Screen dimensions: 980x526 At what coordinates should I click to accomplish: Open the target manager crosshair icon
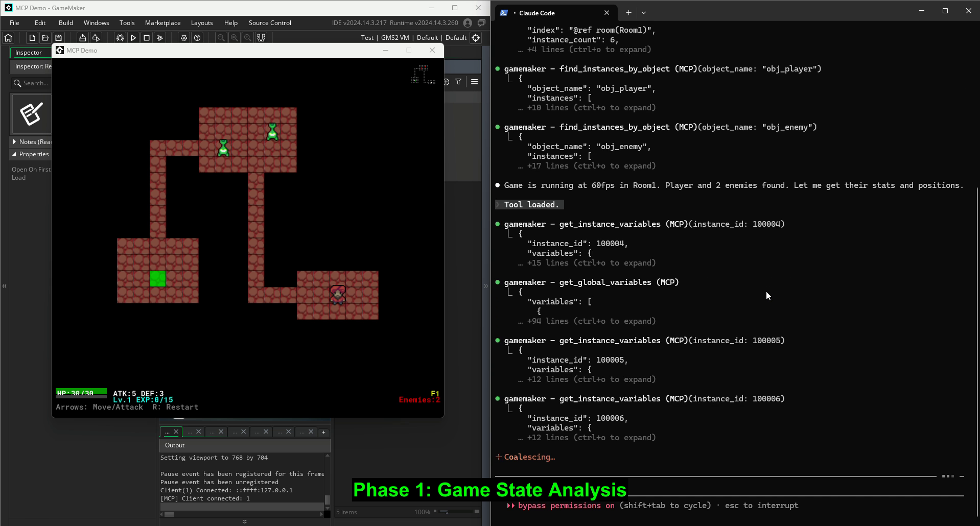click(x=476, y=38)
